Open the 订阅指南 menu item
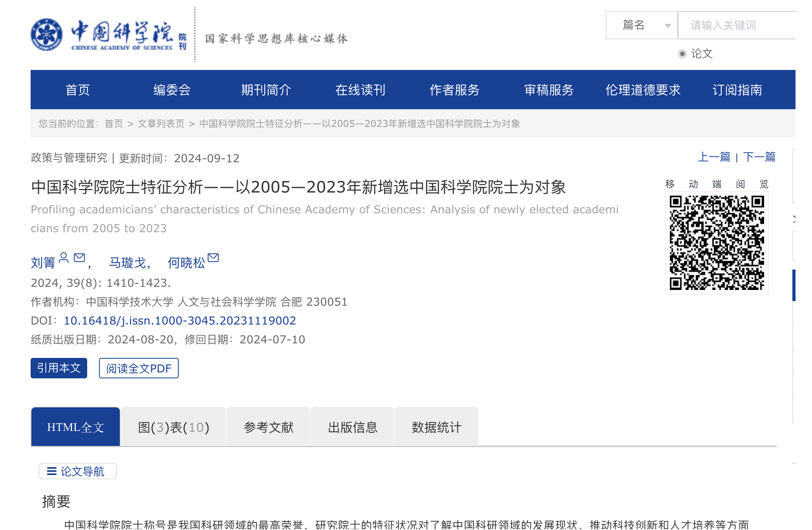 click(x=737, y=90)
